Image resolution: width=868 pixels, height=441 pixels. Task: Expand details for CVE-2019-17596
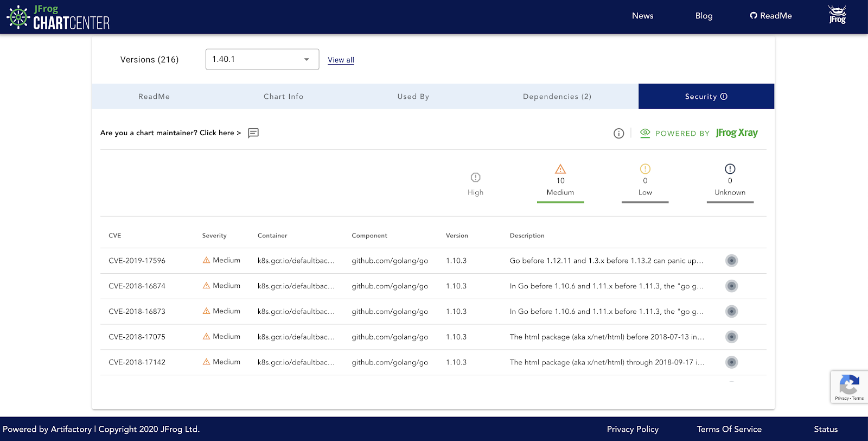tap(731, 261)
